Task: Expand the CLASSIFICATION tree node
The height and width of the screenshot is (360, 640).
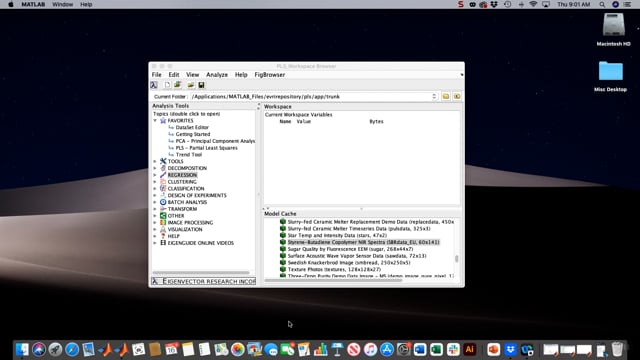Action: (155, 189)
